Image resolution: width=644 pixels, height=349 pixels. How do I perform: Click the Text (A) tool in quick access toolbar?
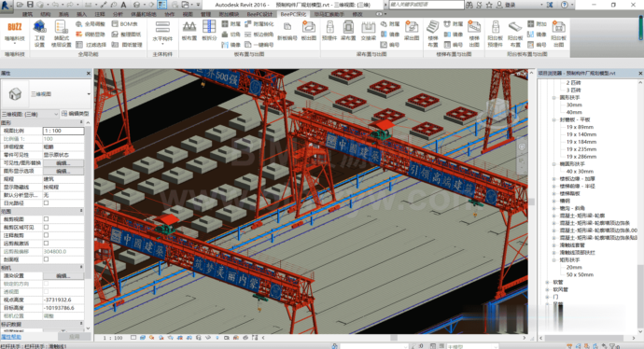pos(123,5)
